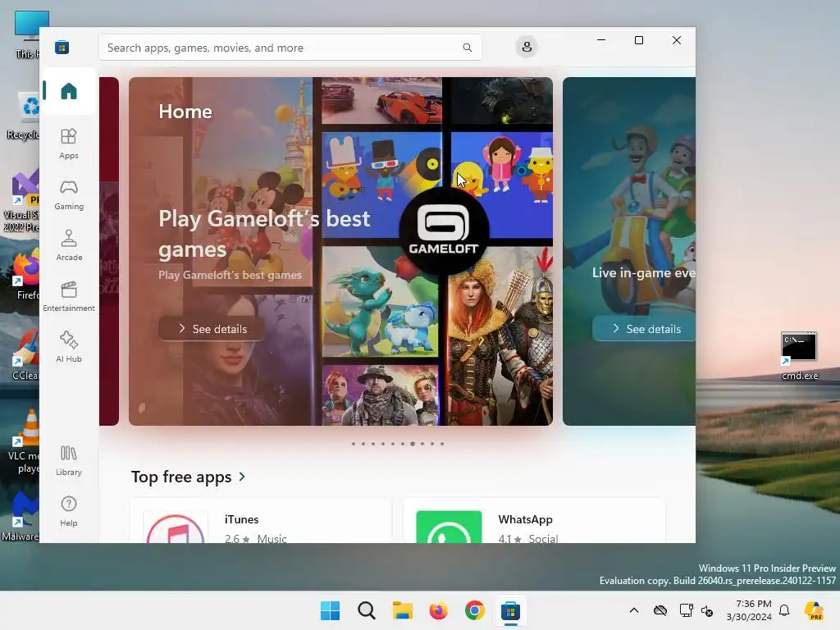840x630 pixels.
Task: Click the Microsoft Store logo icon
Action: [62, 48]
